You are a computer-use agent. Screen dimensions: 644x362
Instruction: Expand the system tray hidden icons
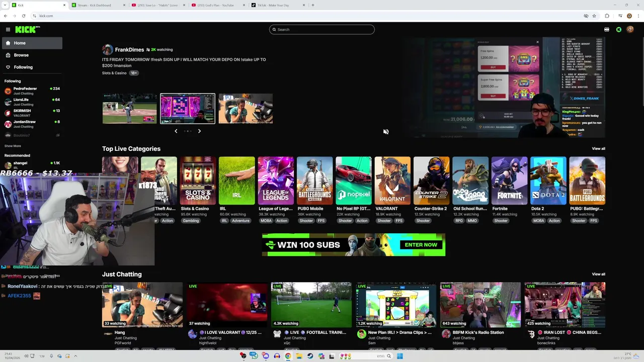(75, 356)
